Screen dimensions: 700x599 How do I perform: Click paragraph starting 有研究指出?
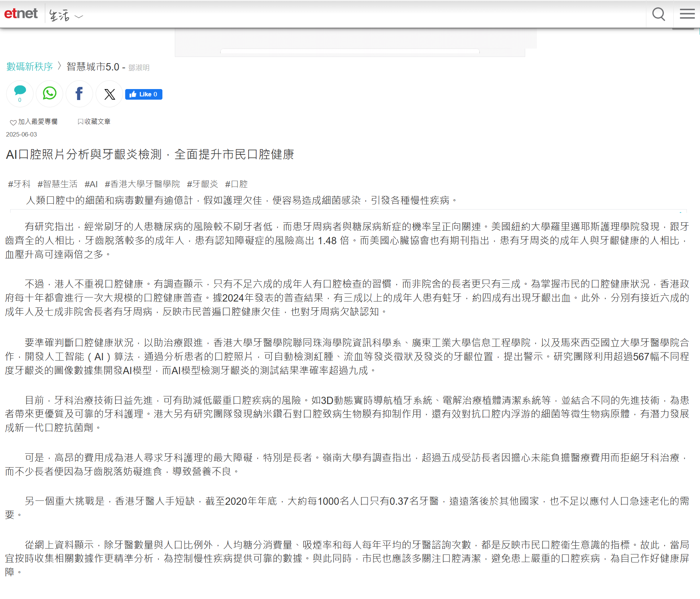click(347, 241)
